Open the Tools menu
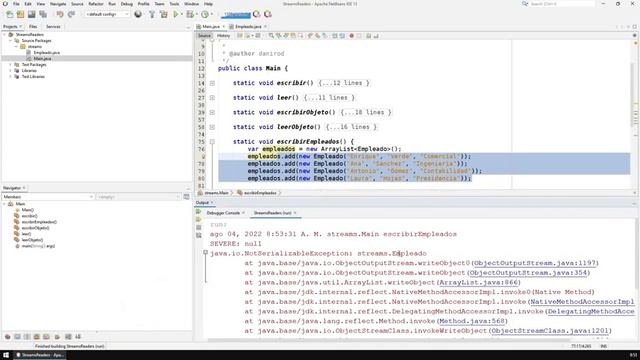The height and width of the screenshot is (360, 640). (x=174, y=4)
